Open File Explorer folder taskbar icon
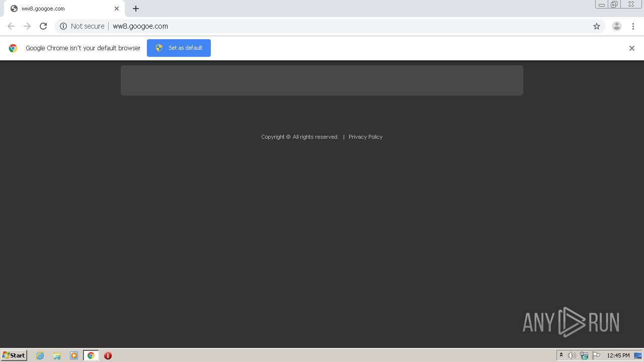The width and height of the screenshot is (644, 362). tap(57, 355)
